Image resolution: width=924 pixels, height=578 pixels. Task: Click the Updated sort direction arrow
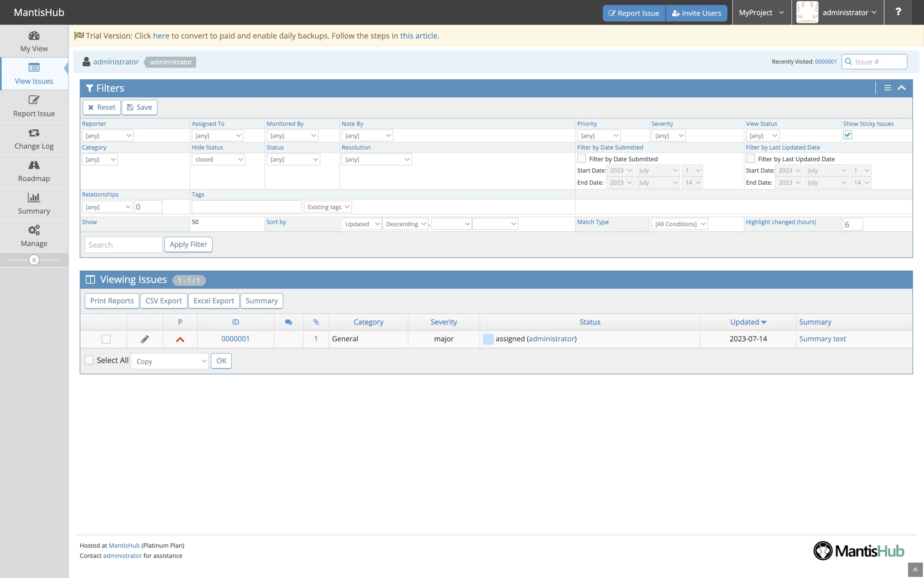click(764, 323)
